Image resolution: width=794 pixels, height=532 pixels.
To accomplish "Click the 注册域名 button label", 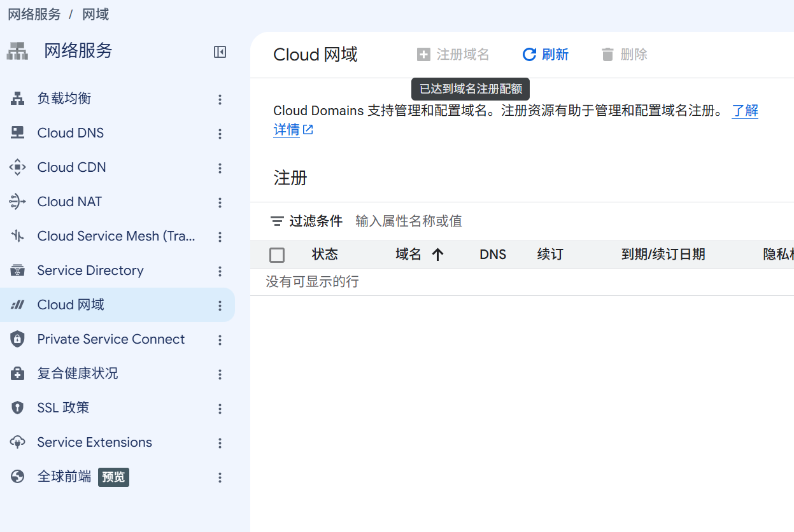I will point(463,55).
